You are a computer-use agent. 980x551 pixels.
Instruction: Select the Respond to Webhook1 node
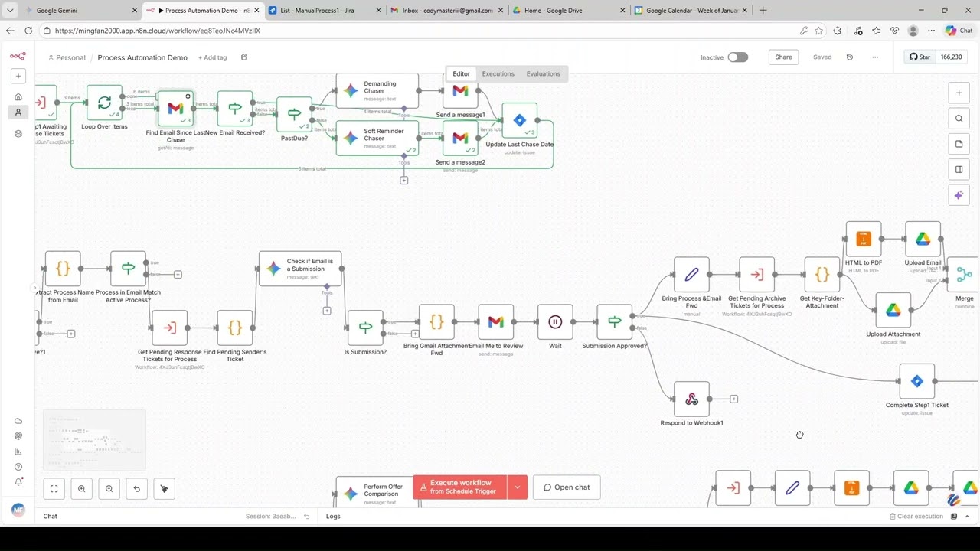tap(691, 399)
